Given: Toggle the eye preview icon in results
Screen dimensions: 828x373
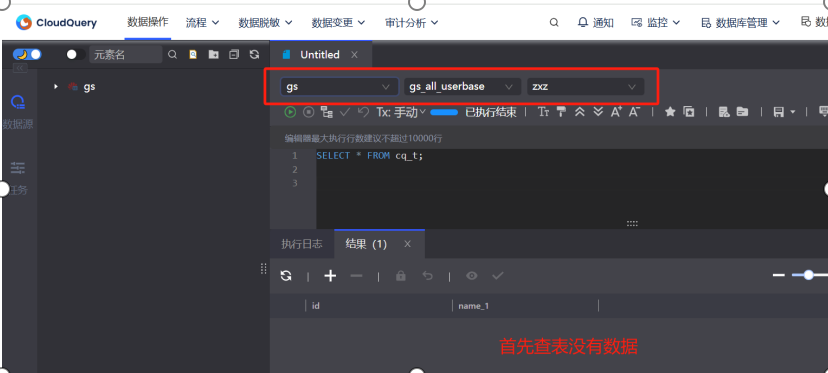Looking at the screenshot, I should point(472,276).
